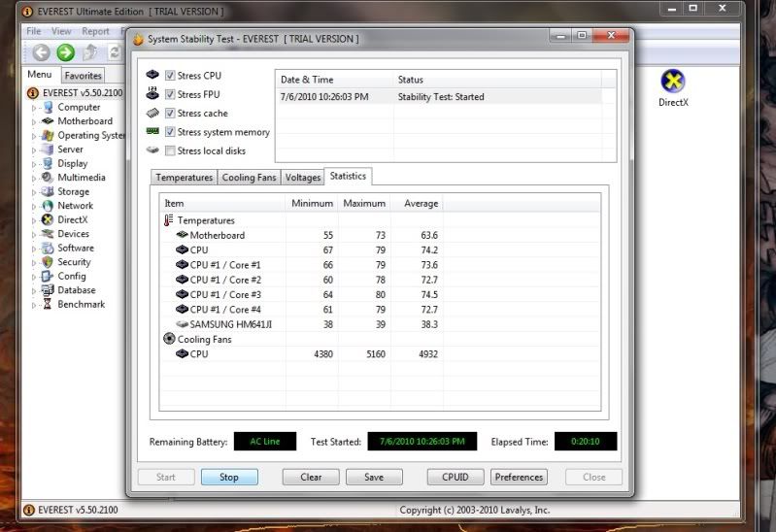
Task: Click the Test Started timestamp display
Action: click(x=422, y=442)
